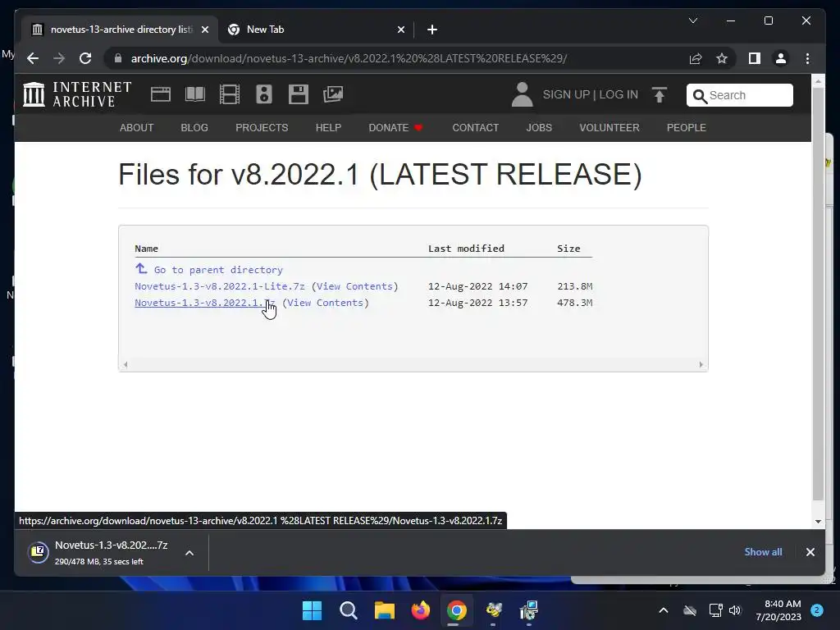Open the JOBS menu item
The height and width of the screenshot is (630, 840).
click(x=539, y=127)
